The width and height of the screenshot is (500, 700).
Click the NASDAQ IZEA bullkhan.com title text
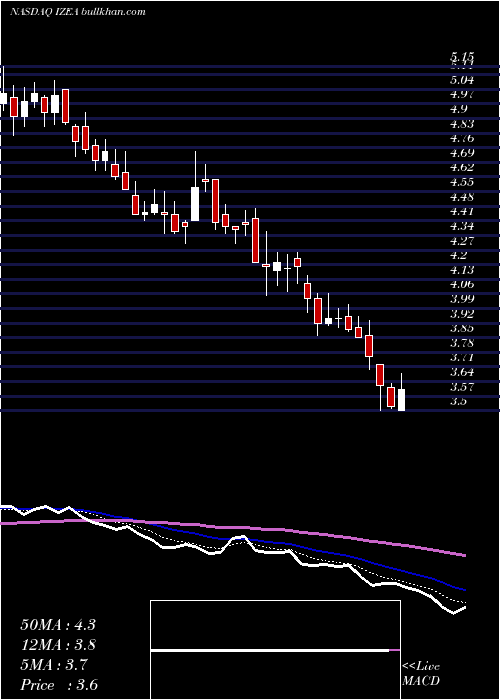click(78, 12)
